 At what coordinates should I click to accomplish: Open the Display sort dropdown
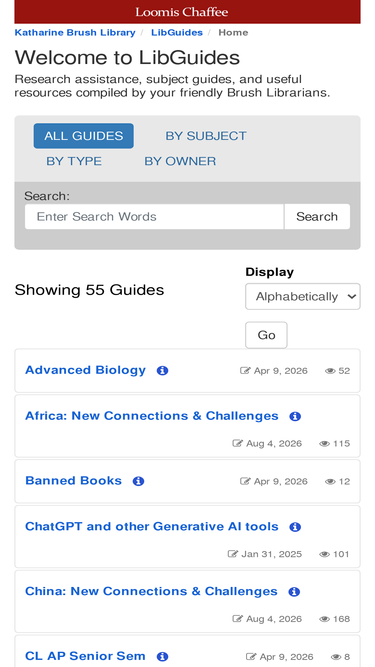[x=303, y=296]
